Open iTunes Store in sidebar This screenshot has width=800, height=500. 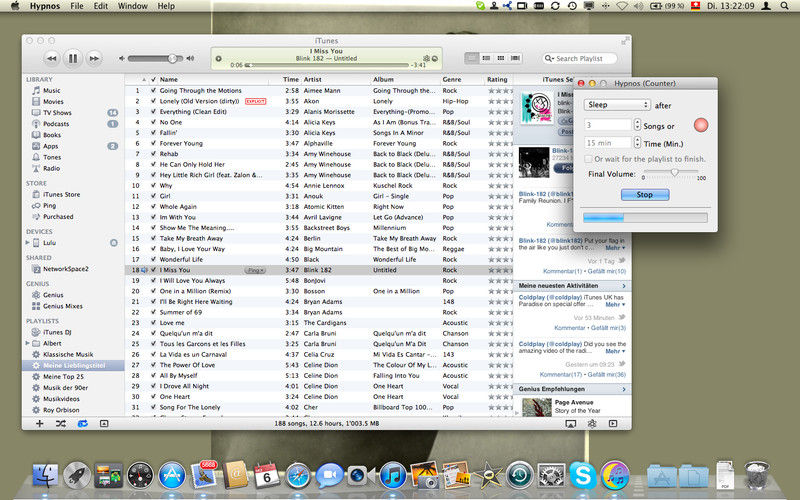[x=61, y=194]
